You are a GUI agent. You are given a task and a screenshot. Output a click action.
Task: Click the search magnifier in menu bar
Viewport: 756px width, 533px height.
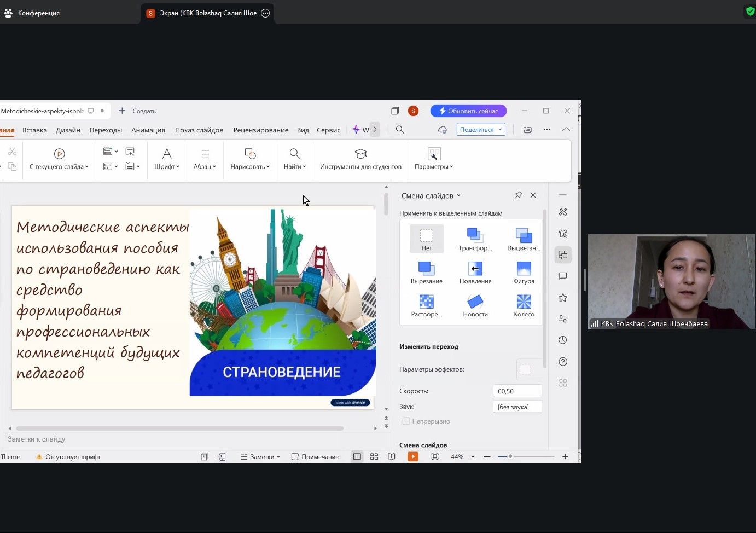click(x=400, y=130)
